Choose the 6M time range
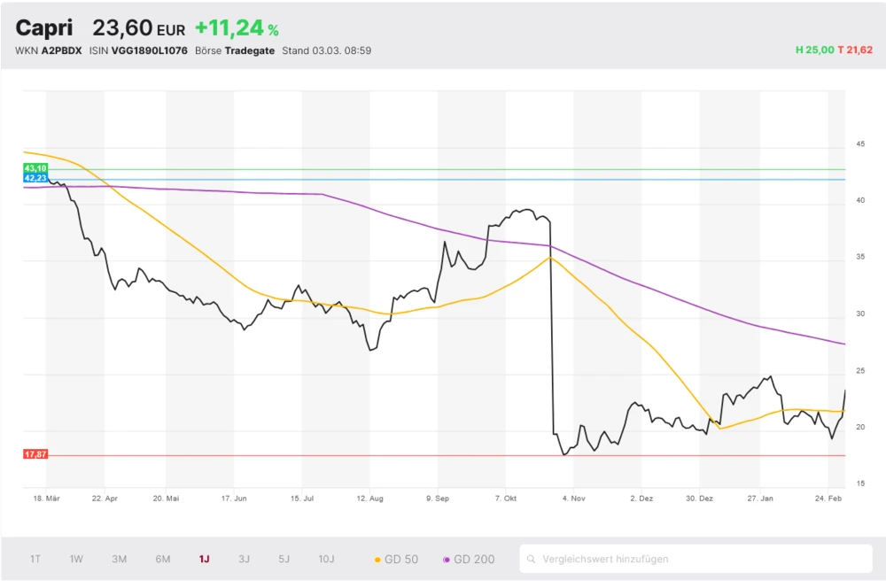The width and height of the screenshot is (886, 588). pos(162,559)
